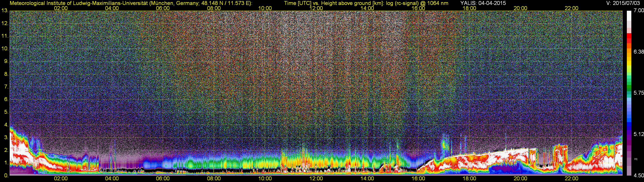Screen dimensions: 644x182
Task: Click the 14:00 label on top time axis
Action: coord(367,8)
